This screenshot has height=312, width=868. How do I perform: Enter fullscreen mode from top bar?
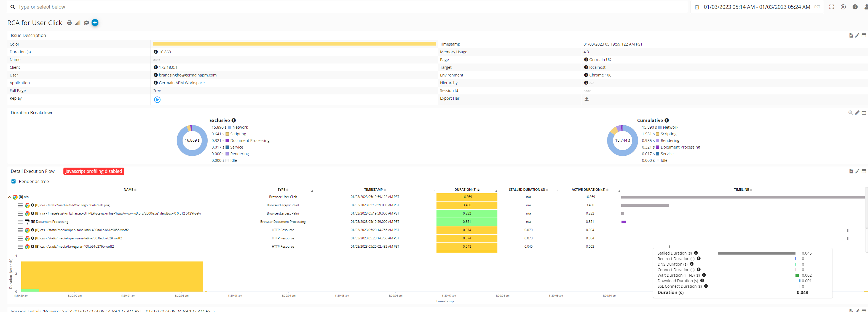832,7
